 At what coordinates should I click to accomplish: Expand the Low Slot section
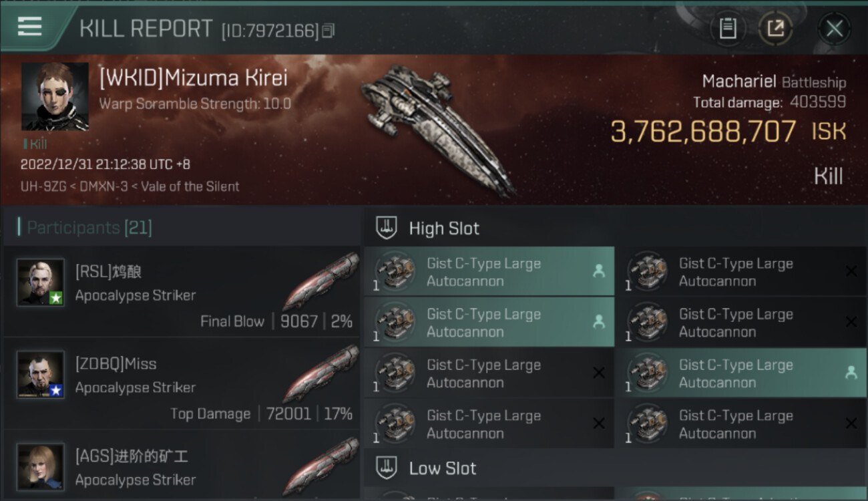coord(443,468)
